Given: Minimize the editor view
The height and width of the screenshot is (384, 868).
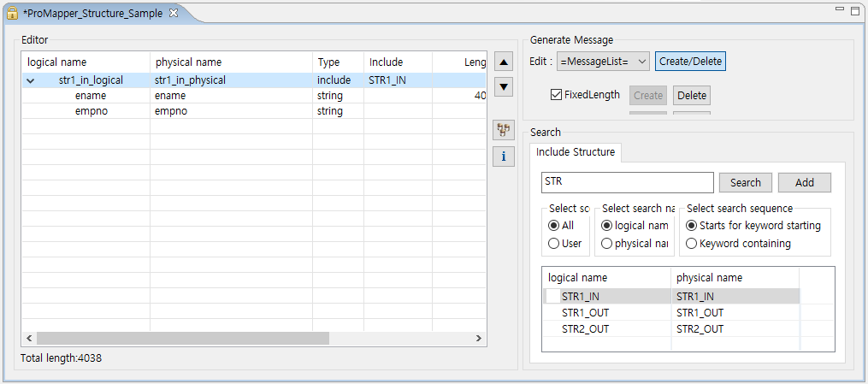Looking at the screenshot, I should click(840, 9).
